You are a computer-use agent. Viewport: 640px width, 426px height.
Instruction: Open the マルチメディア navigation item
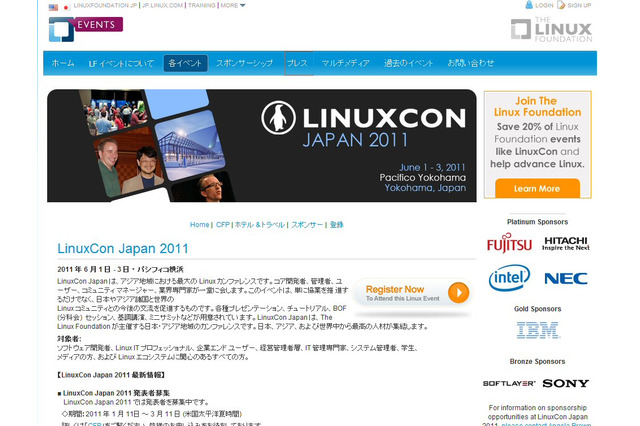click(345, 63)
